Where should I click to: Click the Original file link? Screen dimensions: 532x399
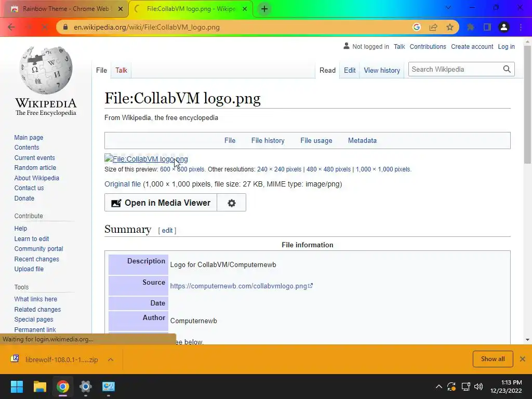123,184
